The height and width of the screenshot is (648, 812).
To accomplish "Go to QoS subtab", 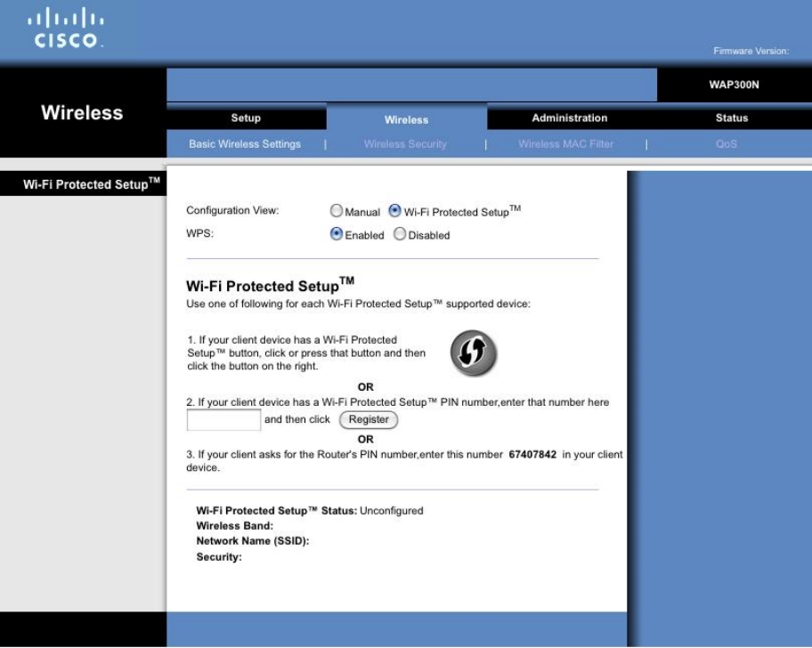I will coord(727,144).
